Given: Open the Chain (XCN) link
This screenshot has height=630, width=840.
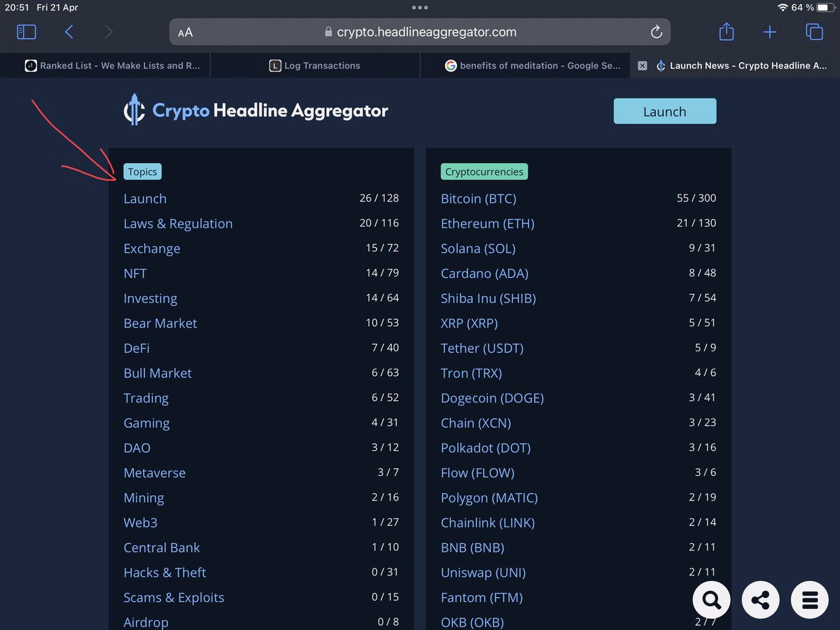Looking at the screenshot, I should tap(476, 423).
